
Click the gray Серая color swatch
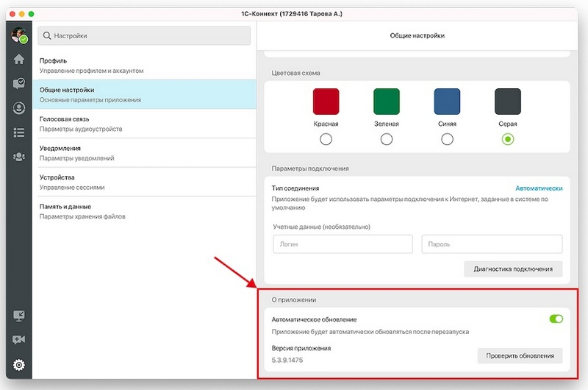tap(507, 102)
